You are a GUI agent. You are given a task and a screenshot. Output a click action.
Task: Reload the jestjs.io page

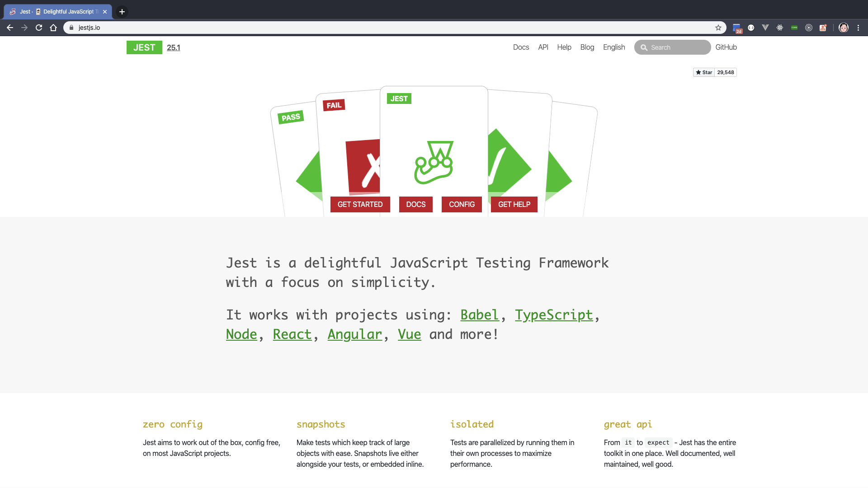click(39, 28)
